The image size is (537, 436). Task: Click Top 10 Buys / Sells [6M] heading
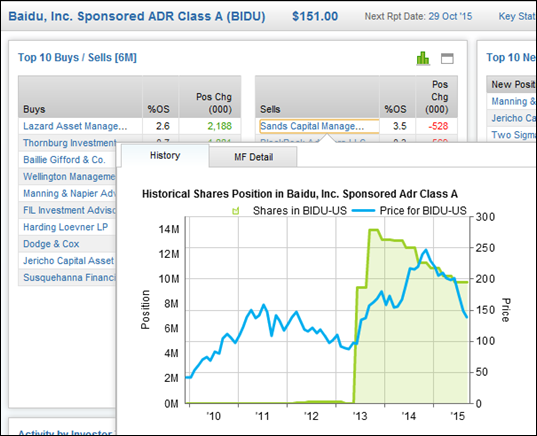tap(77, 58)
